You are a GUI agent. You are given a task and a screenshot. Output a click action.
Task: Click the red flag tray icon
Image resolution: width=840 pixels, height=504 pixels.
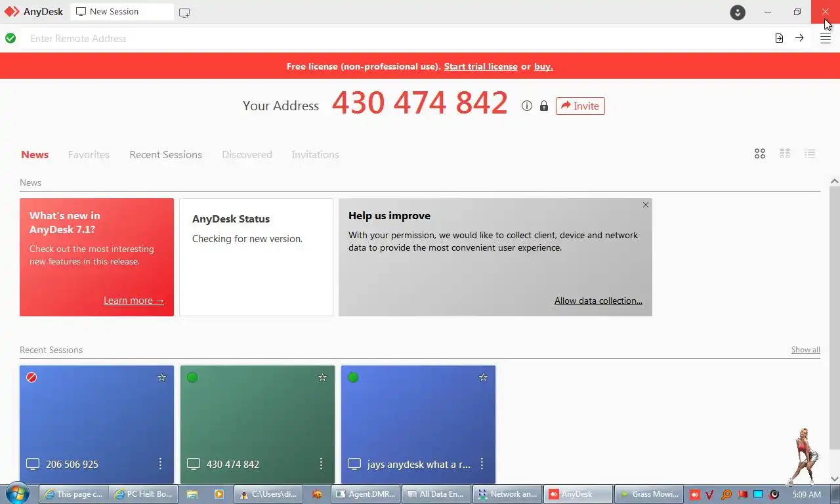pyautogui.click(x=742, y=495)
